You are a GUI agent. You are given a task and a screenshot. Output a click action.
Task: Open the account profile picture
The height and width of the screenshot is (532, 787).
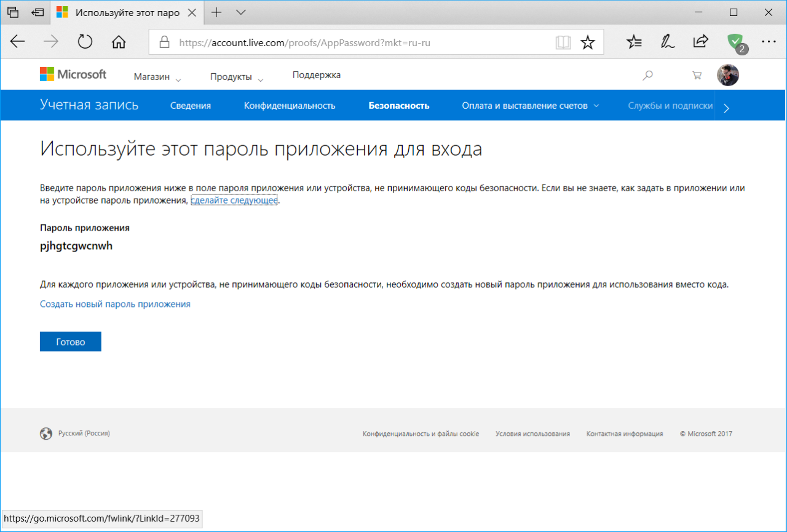(x=728, y=75)
